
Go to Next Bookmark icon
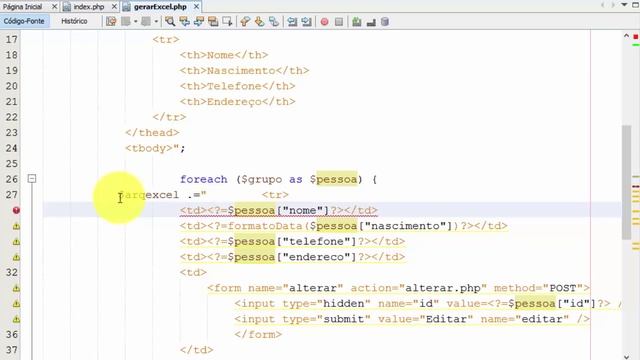click(x=259, y=22)
